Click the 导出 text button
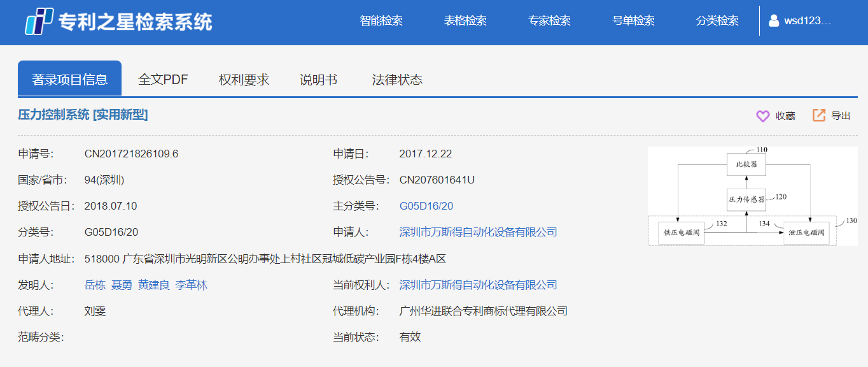 [x=841, y=116]
